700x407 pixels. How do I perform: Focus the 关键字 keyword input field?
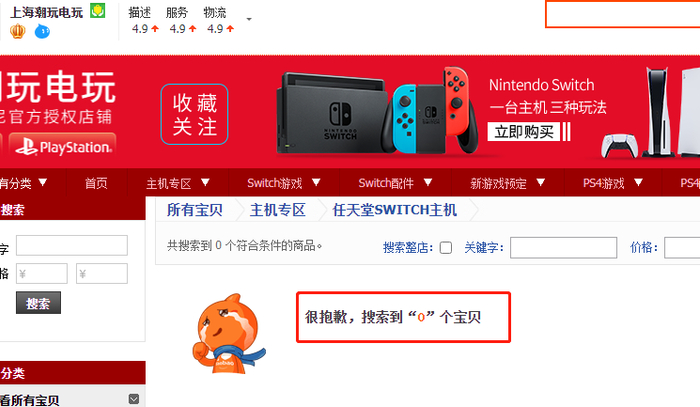pyautogui.click(x=563, y=248)
